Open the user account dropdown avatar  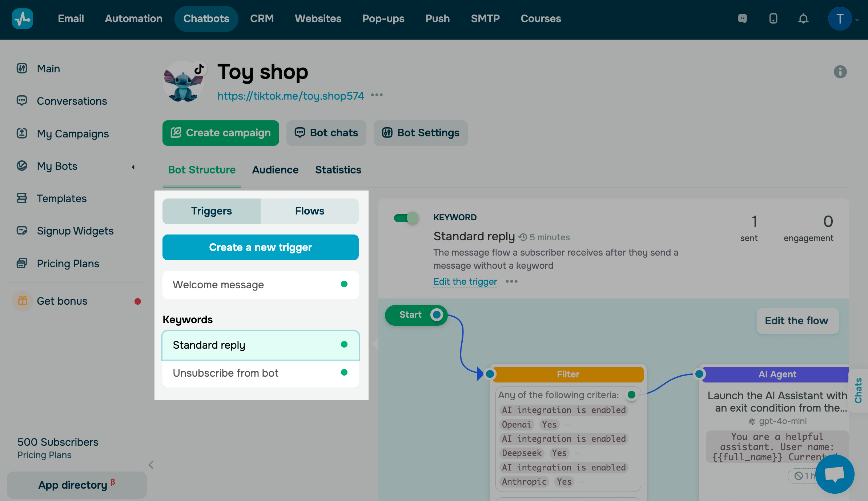840,19
